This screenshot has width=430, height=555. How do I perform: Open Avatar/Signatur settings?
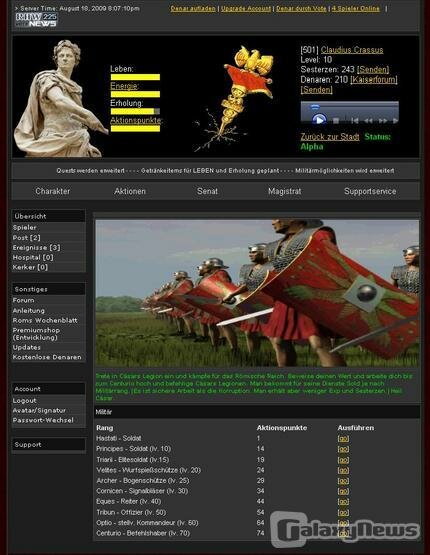click(39, 410)
